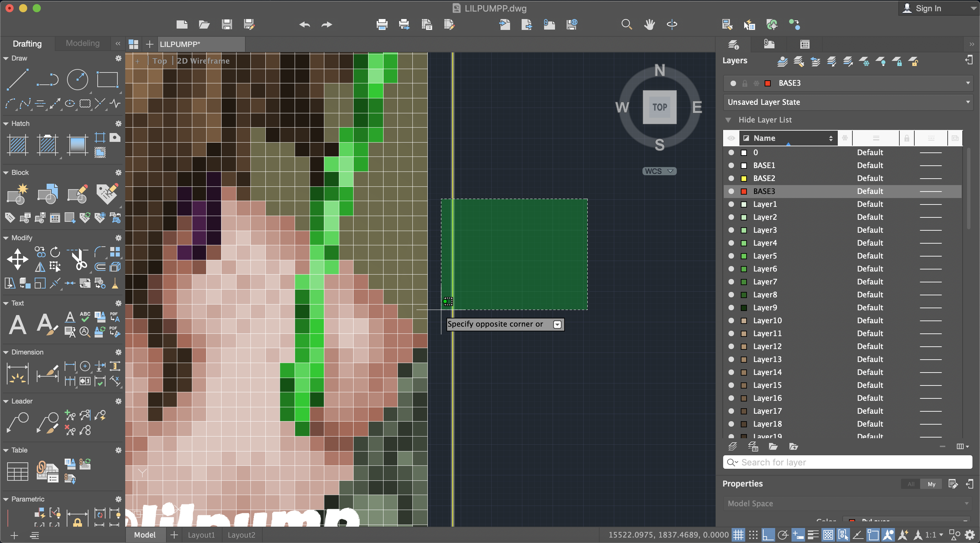
Task: Sort layers by the Name column header
Action: point(788,138)
